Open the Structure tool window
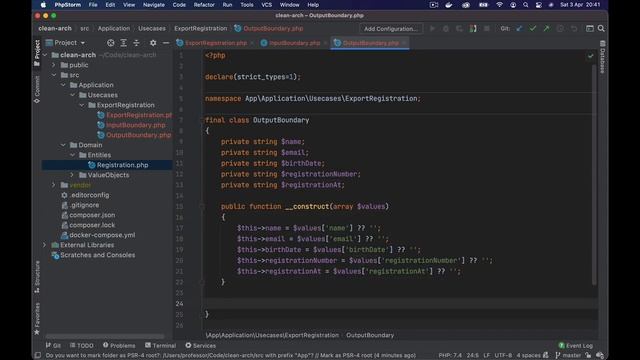Screen dimensions: 640x360 click(x=37, y=277)
